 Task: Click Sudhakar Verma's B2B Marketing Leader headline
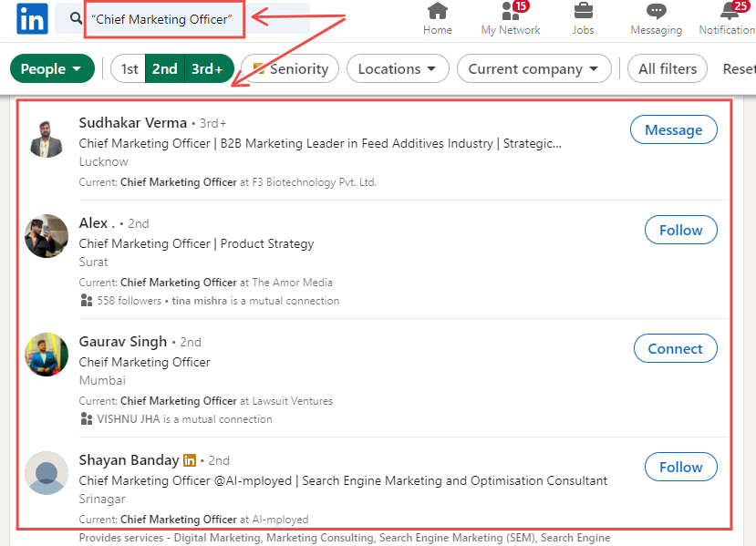tap(320, 144)
